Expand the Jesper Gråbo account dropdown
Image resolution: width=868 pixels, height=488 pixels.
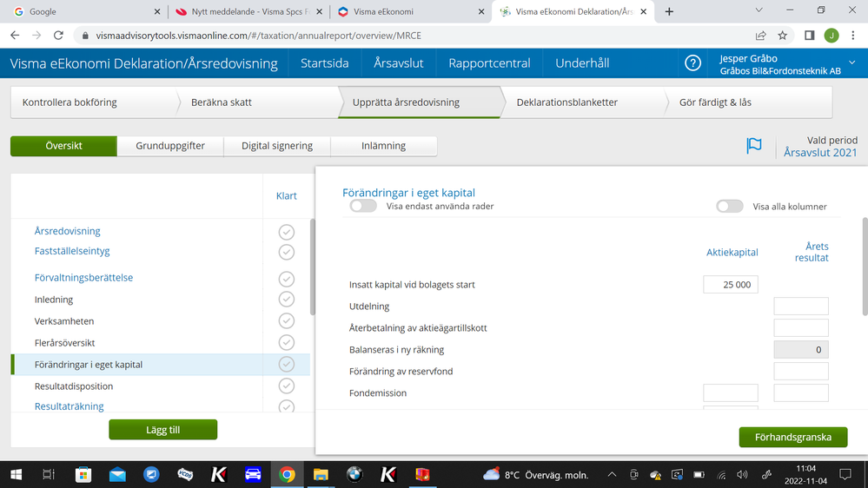[x=851, y=63]
